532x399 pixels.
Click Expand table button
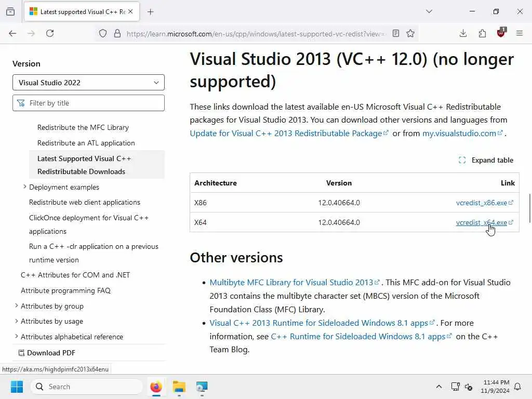point(486,160)
